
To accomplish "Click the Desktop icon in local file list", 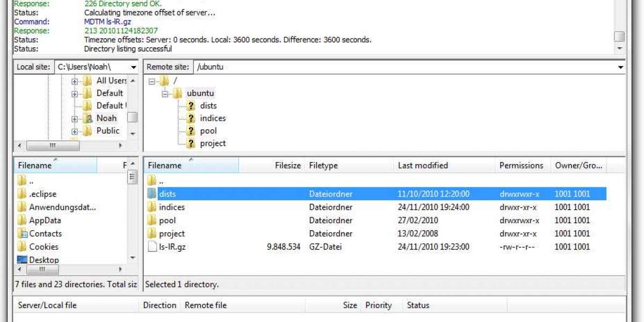I will coord(23,260).
